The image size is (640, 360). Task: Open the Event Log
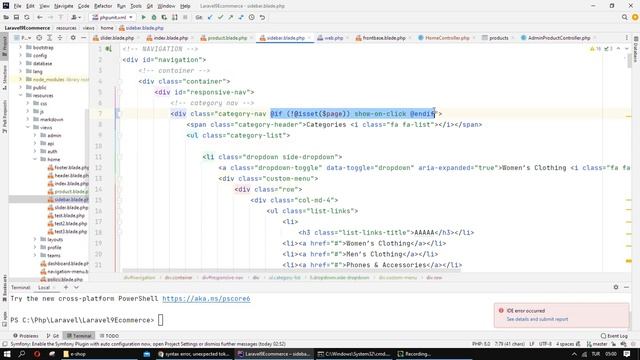pos(614,336)
